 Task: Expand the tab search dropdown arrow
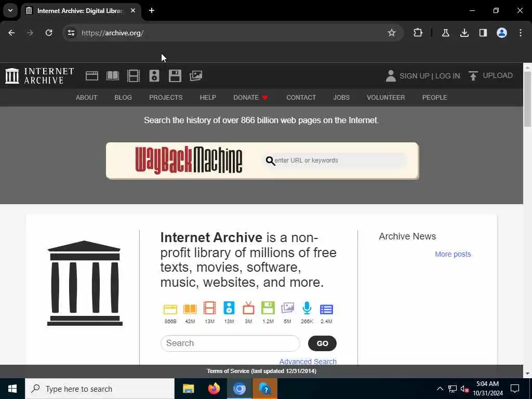pyautogui.click(x=10, y=10)
